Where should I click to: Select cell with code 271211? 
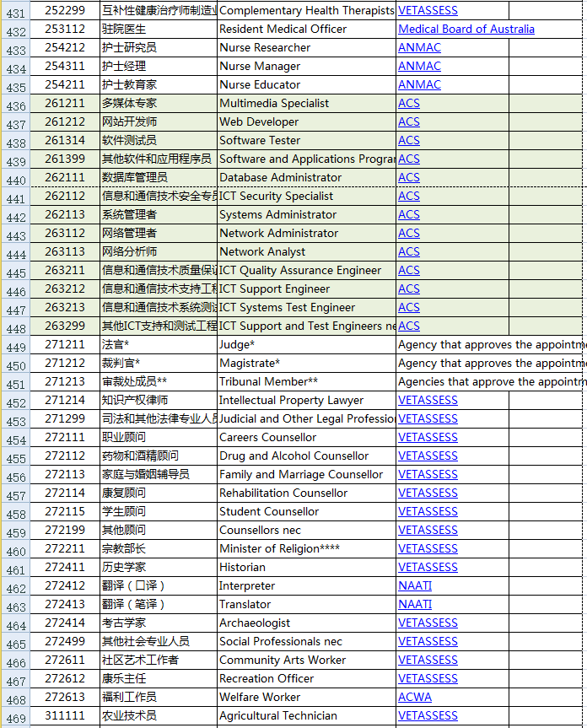65,345
